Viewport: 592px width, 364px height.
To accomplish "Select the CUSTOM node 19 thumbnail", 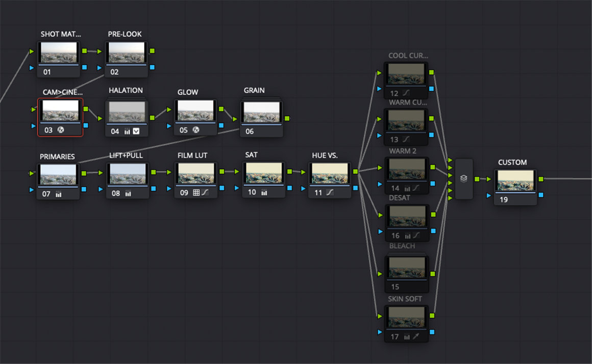I will [x=515, y=180].
